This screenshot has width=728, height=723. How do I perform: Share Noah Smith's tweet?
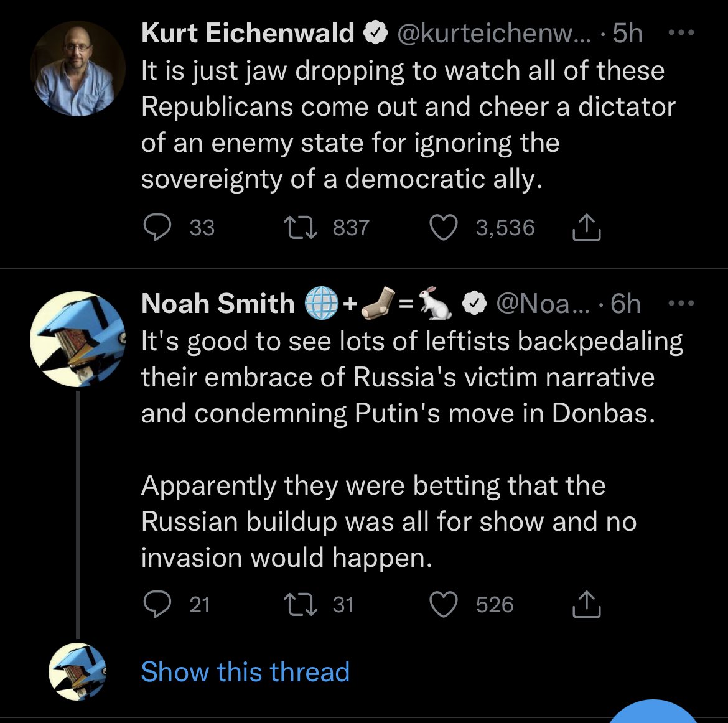coord(586,604)
